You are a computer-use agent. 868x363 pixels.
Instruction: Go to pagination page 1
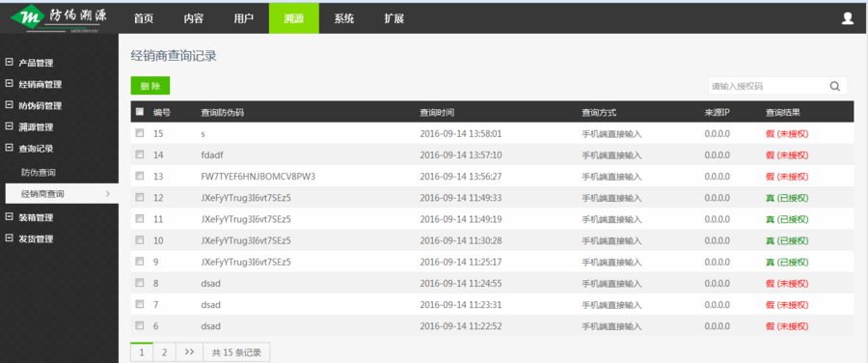(x=142, y=352)
